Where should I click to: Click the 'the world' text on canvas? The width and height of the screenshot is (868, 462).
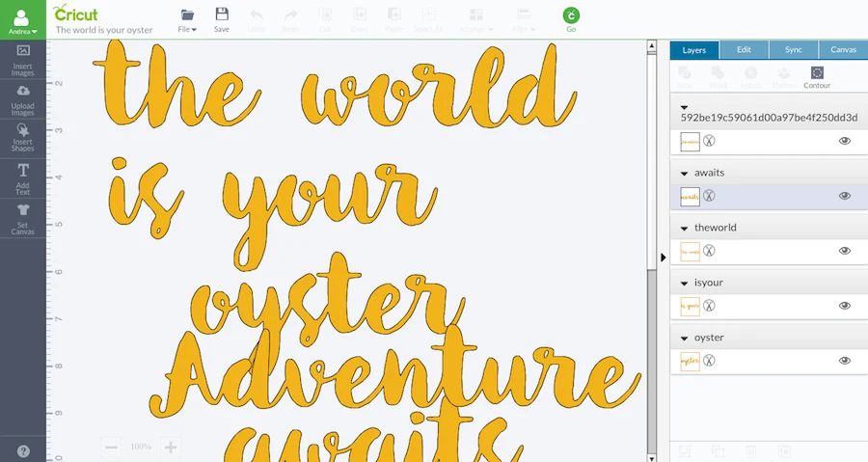(336, 85)
